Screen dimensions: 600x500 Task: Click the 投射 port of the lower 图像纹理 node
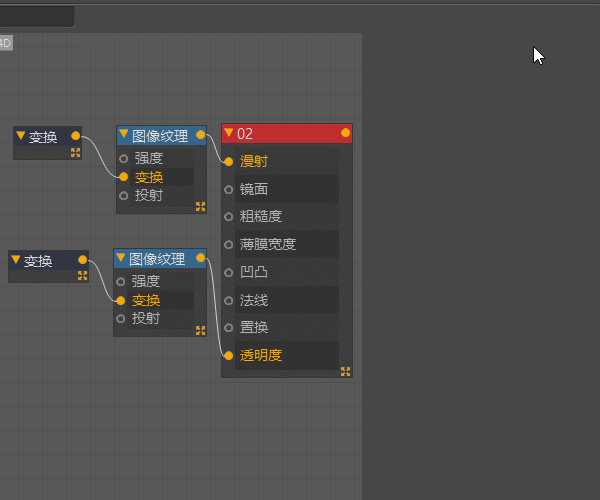tap(121, 318)
